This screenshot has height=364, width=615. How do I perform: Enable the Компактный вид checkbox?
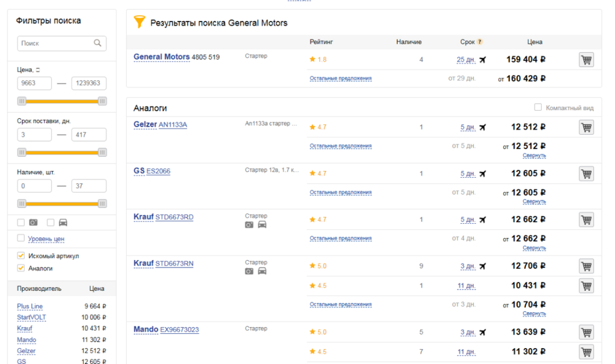538,107
